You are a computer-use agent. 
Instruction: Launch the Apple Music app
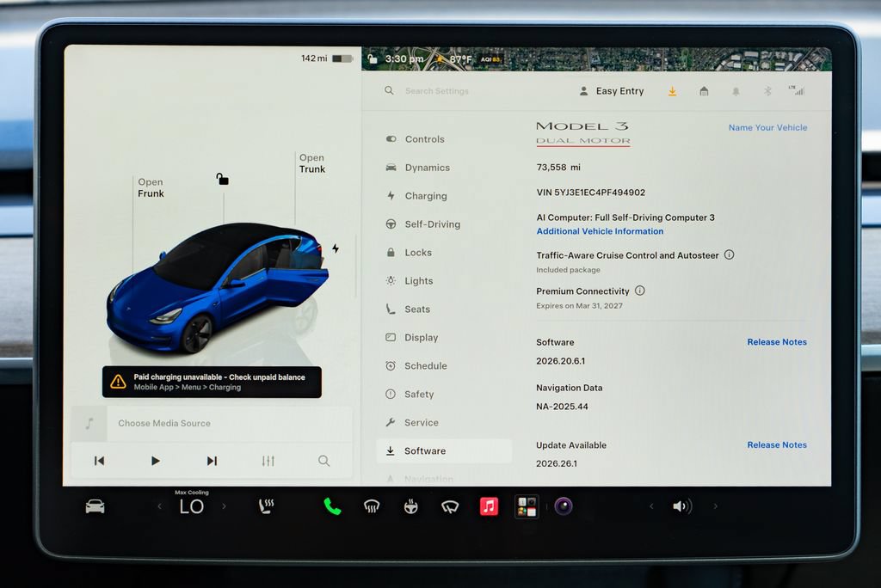coord(489,506)
